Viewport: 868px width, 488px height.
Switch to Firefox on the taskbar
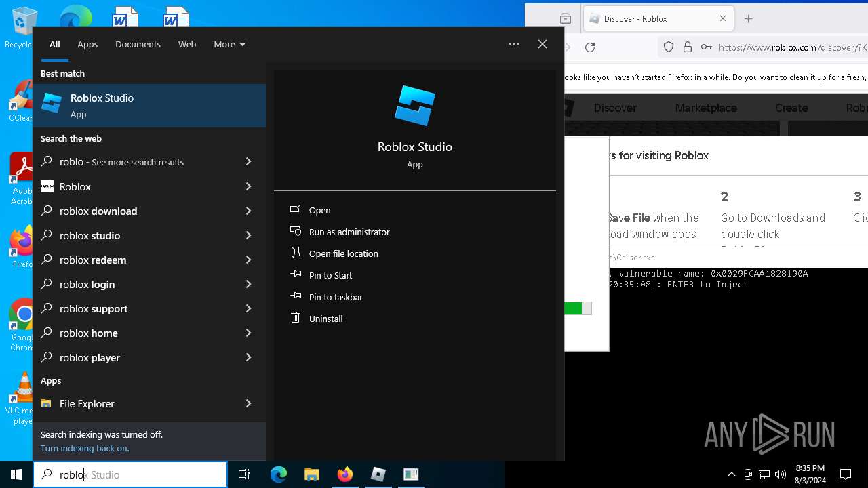coord(344,474)
